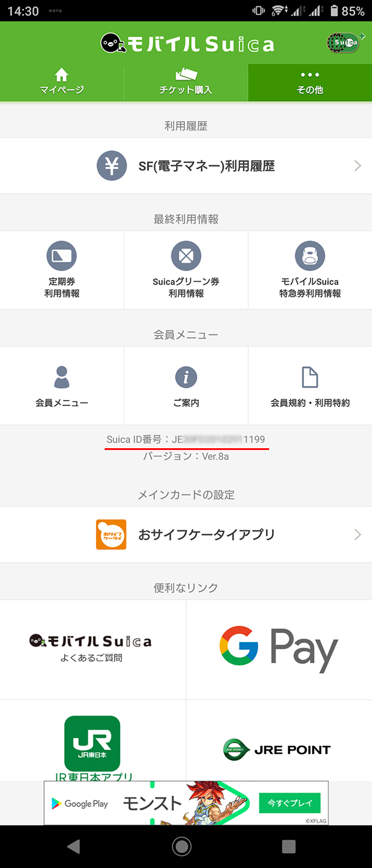Viewport: 372px width, 868px height.
Task: Expand SF(電子マネー)利用履歴 chevron
Action: (357, 166)
